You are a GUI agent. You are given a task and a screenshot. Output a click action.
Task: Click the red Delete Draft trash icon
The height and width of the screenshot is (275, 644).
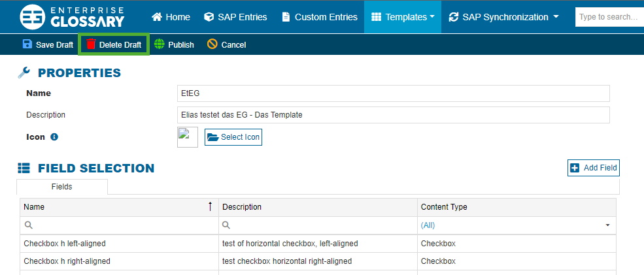click(91, 44)
